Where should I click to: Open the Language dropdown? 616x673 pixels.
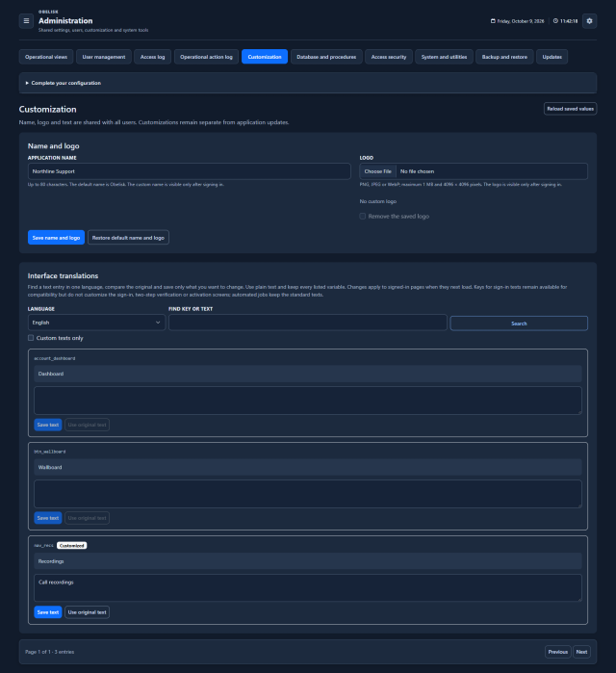tap(96, 323)
